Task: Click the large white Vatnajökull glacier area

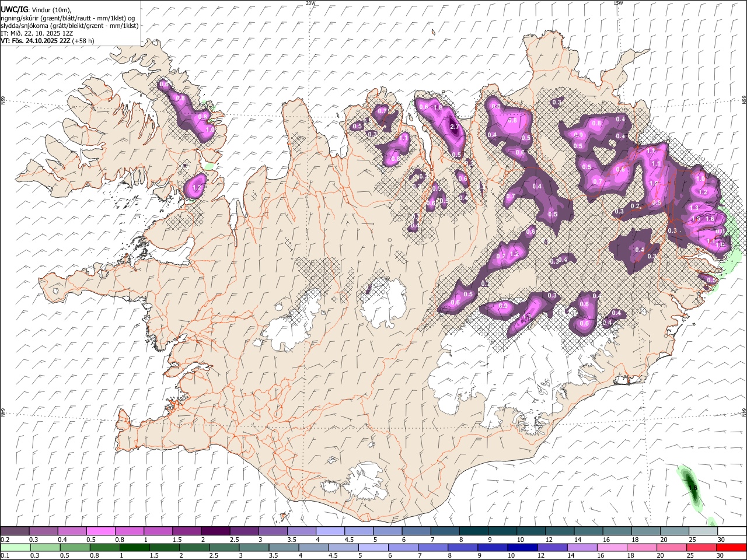Action: click(x=496, y=373)
